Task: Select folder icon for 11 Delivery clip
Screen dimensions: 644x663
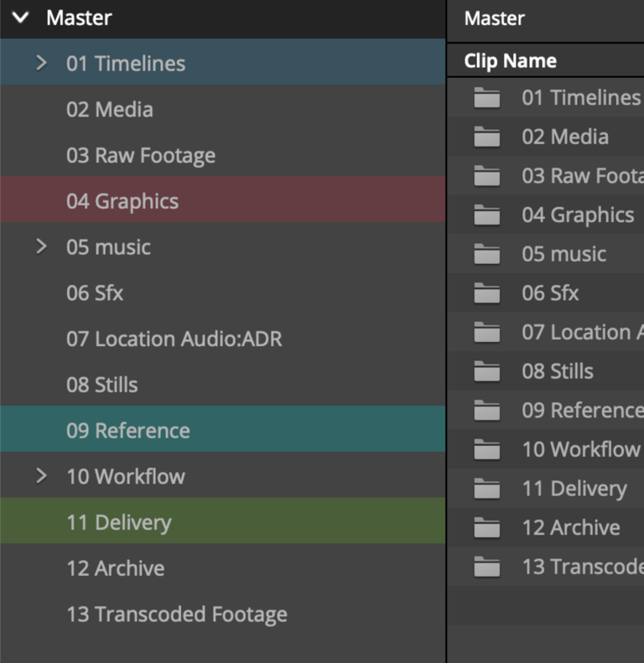Action: [486, 489]
